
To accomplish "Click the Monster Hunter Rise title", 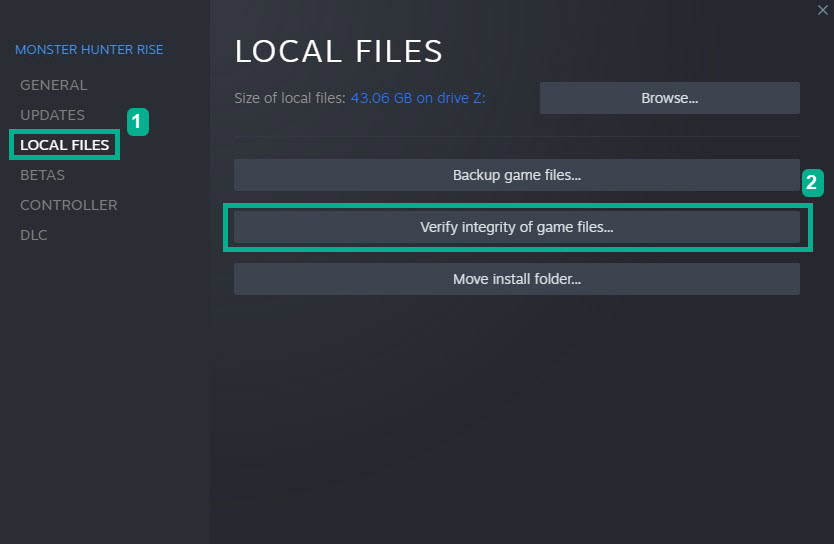I will [89, 49].
